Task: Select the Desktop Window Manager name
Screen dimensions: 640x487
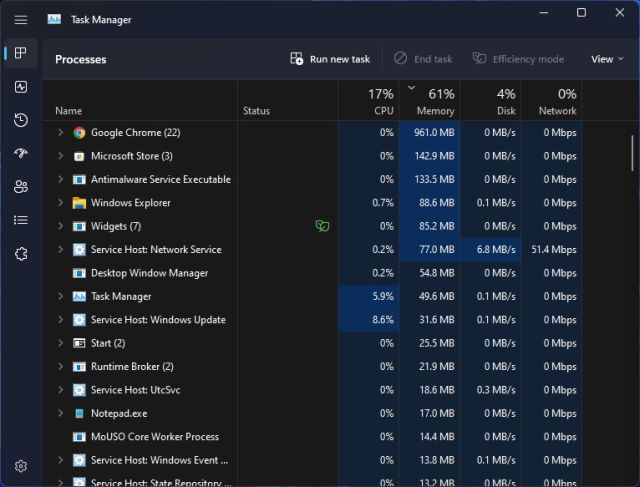Action: [x=149, y=273]
